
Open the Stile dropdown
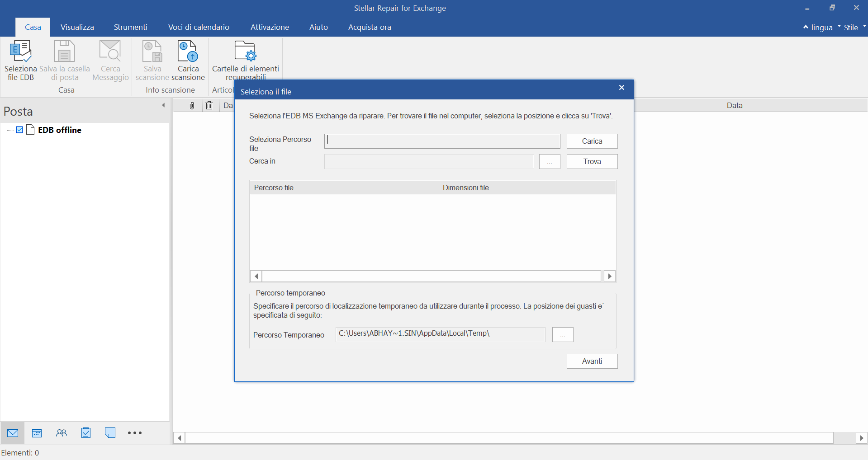point(851,28)
